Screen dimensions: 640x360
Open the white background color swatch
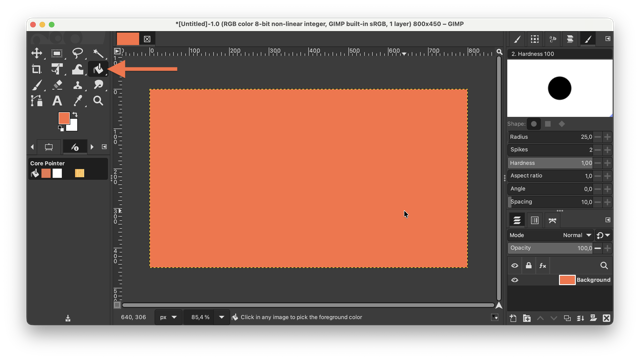(73, 127)
